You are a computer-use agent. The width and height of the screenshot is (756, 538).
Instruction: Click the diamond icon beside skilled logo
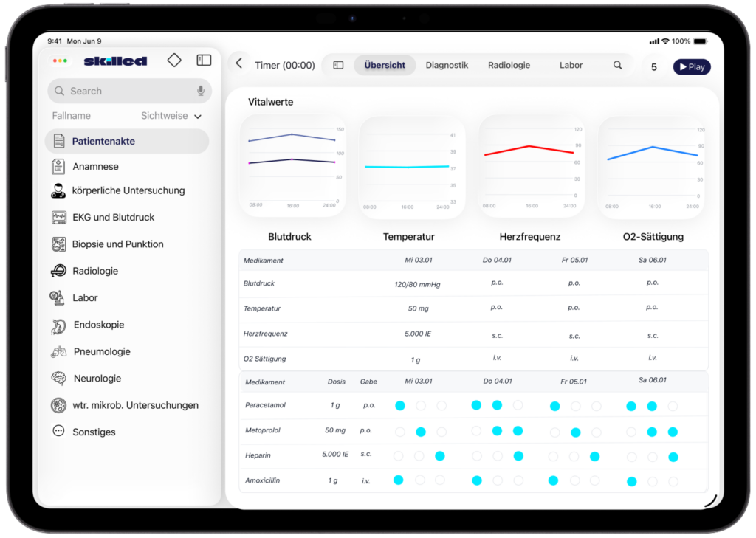pyautogui.click(x=174, y=61)
